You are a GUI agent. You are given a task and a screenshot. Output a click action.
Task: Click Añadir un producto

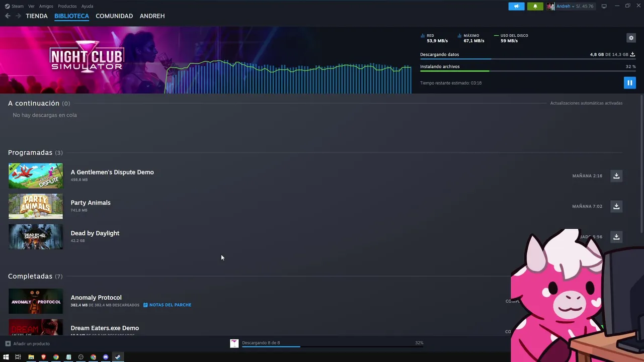(31, 344)
